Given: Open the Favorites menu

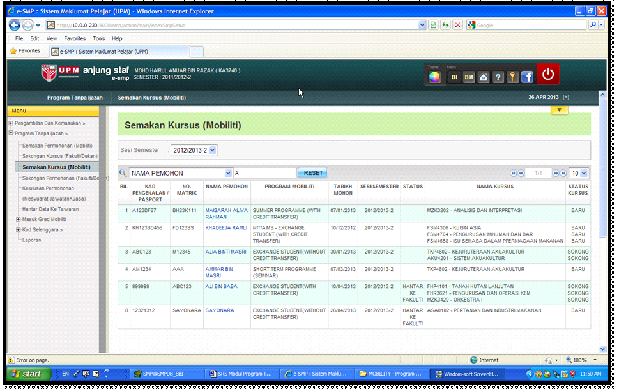Looking at the screenshot, I should click(x=75, y=38).
